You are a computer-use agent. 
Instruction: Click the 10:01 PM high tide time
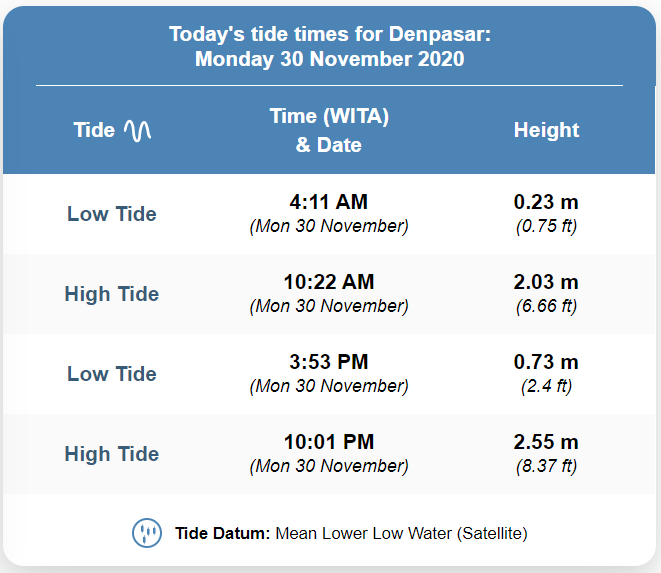(x=329, y=442)
